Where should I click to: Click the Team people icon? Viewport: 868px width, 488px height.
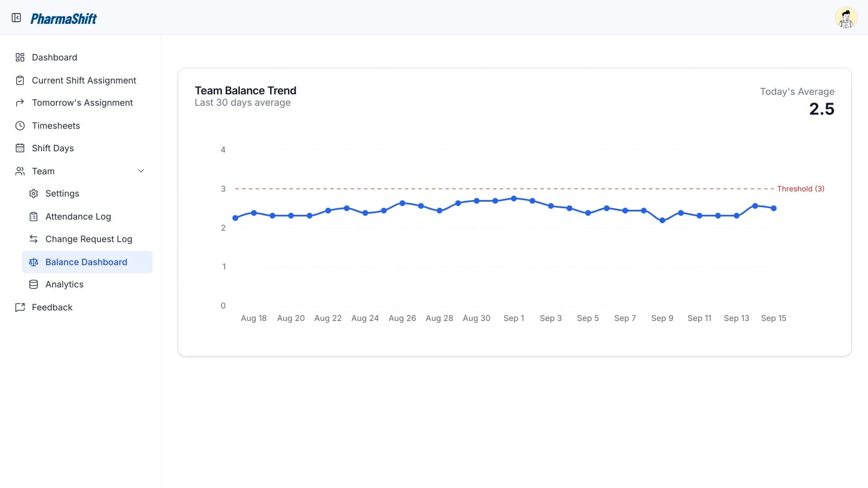point(20,171)
